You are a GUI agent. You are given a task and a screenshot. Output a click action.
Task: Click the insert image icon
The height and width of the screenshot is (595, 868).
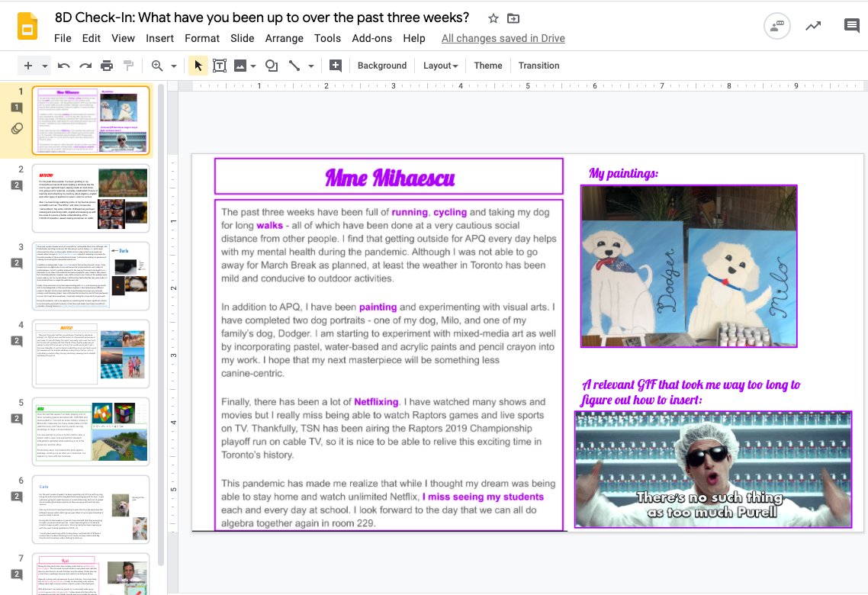(240, 66)
